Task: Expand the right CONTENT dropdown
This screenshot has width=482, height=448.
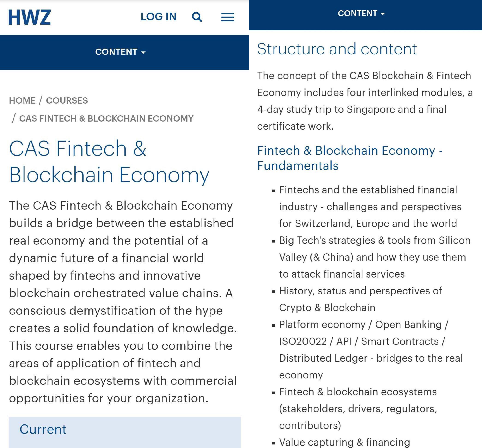Action: [361, 13]
